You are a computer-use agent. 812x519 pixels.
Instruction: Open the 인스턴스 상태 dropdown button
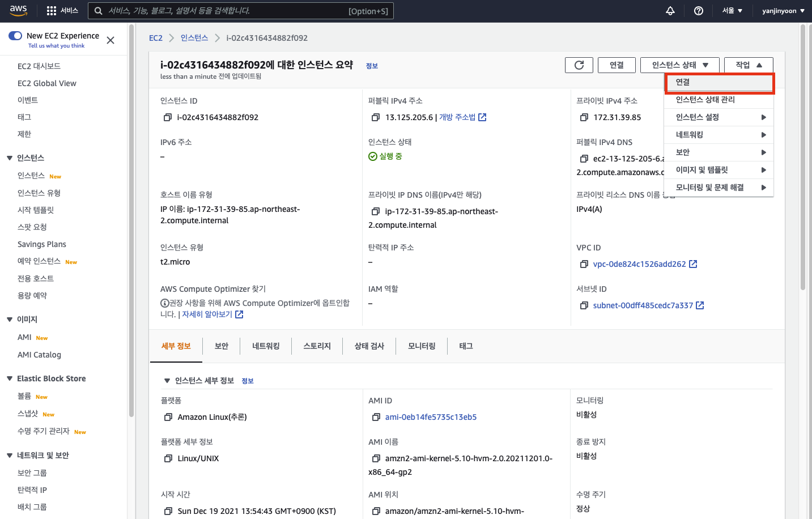click(x=680, y=65)
